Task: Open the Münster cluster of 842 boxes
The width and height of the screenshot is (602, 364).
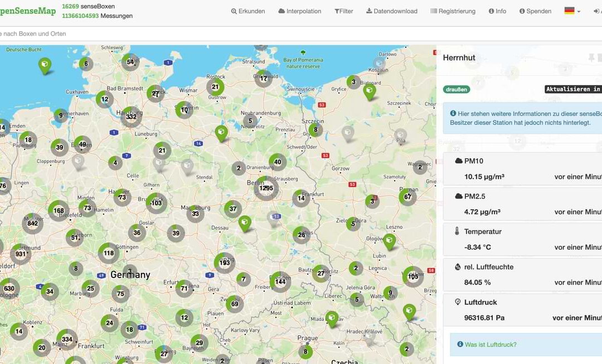Action: coord(33,224)
